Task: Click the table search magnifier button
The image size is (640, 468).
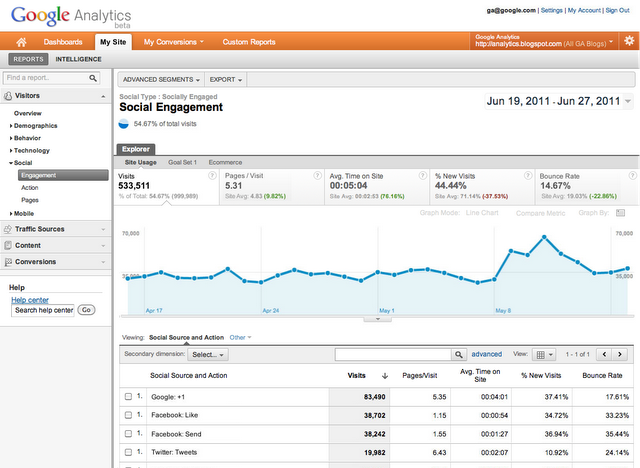Action: 459,354
